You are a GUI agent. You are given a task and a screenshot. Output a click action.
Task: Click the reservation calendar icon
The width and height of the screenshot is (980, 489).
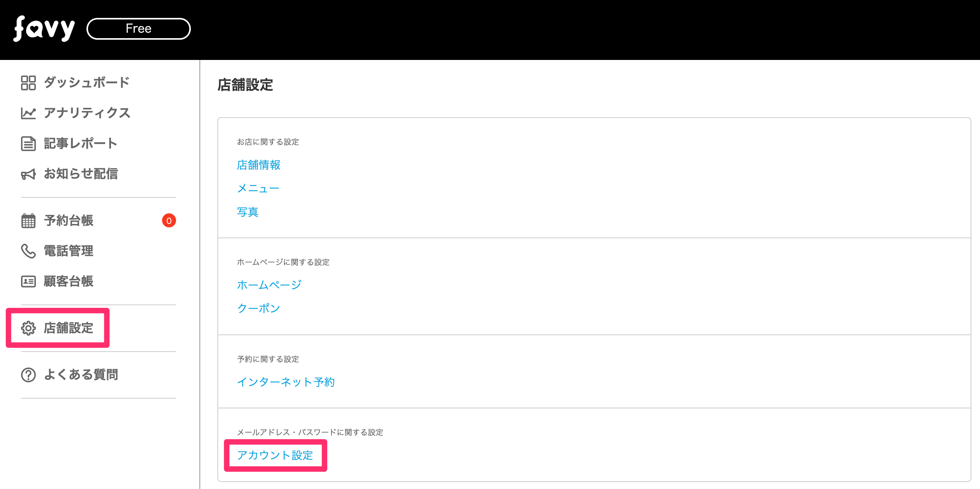[x=28, y=221]
